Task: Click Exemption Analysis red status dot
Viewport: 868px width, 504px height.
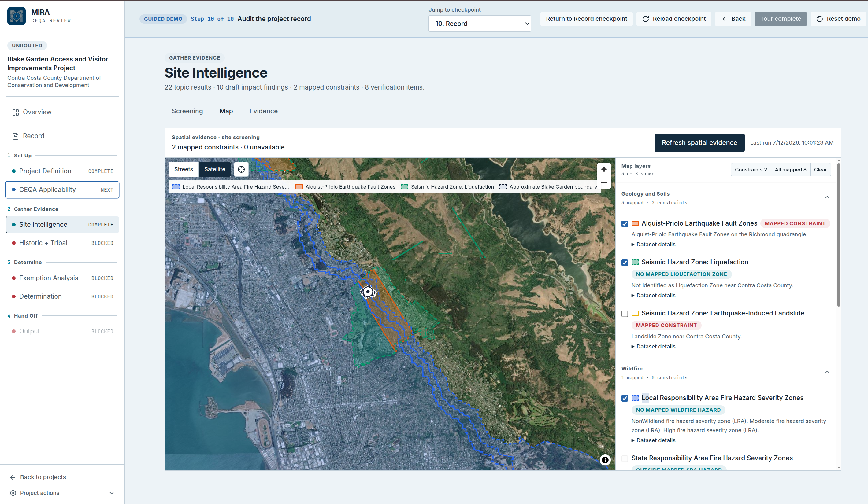Action: pyautogui.click(x=13, y=278)
